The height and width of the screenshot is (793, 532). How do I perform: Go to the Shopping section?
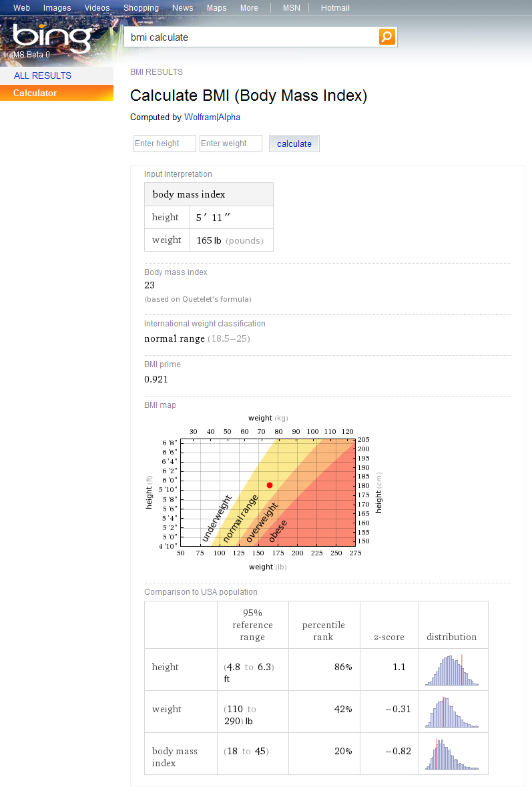click(141, 8)
